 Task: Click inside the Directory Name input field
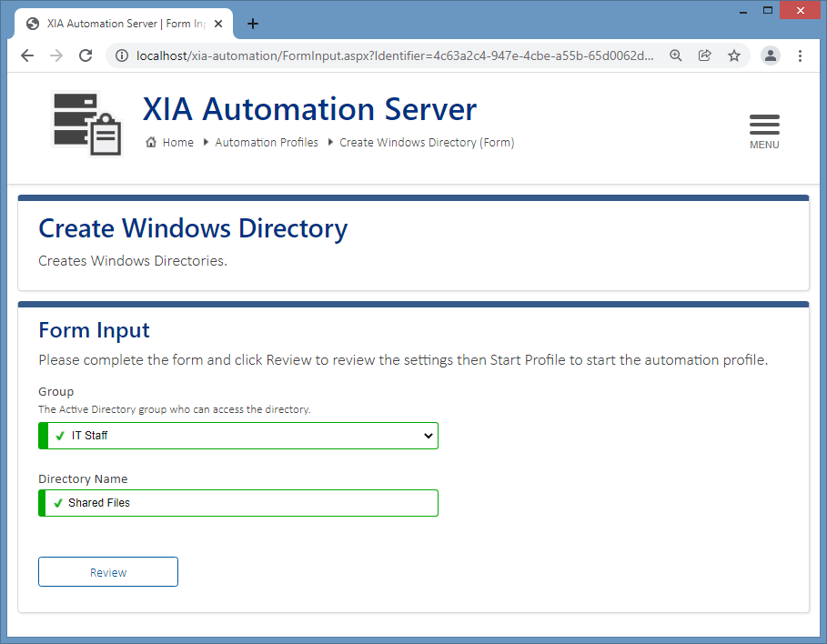pyautogui.click(x=237, y=503)
